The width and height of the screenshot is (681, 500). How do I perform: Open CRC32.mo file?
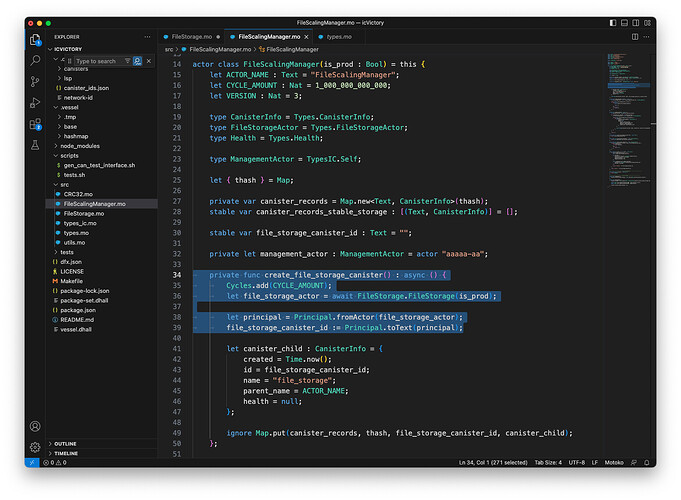coord(78,194)
